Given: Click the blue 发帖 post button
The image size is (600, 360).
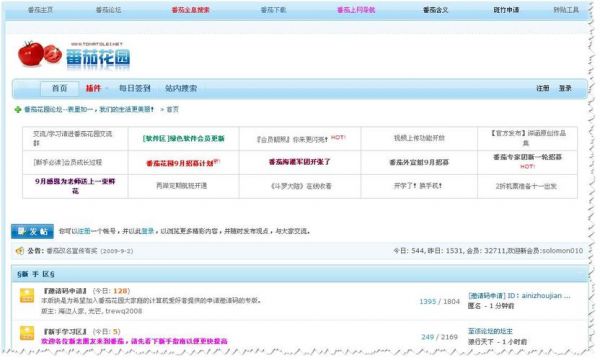Looking at the screenshot, I should click(33, 231).
